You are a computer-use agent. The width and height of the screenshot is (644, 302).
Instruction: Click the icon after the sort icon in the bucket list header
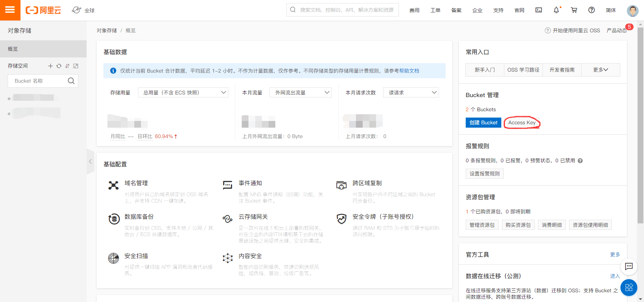tap(76, 66)
